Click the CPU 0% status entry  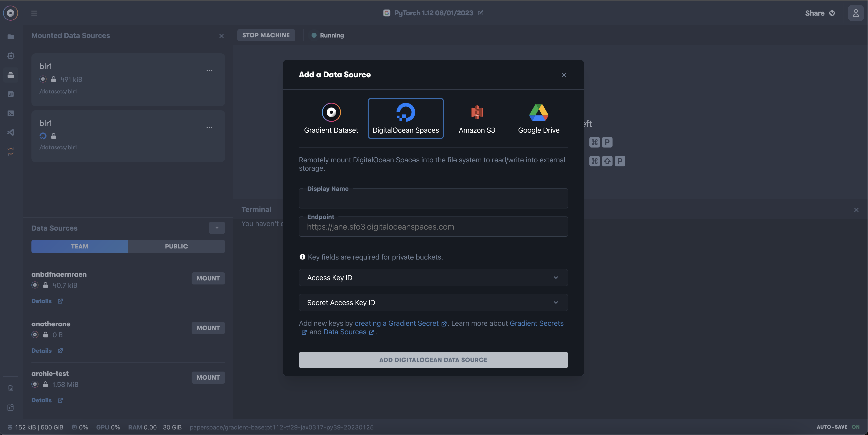[80, 427]
